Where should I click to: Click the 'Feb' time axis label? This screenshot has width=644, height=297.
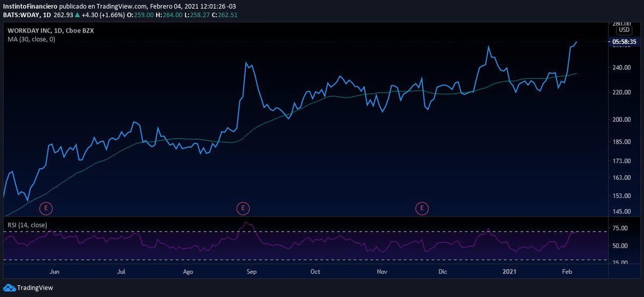pos(567,272)
